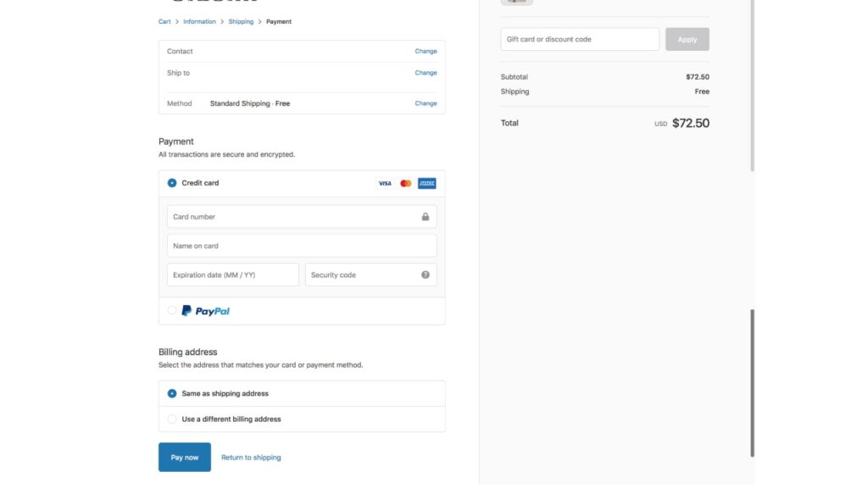The image size is (868, 488).
Task: Open the Security code help question icon
Action: pyautogui.click(x=426, y=275)
